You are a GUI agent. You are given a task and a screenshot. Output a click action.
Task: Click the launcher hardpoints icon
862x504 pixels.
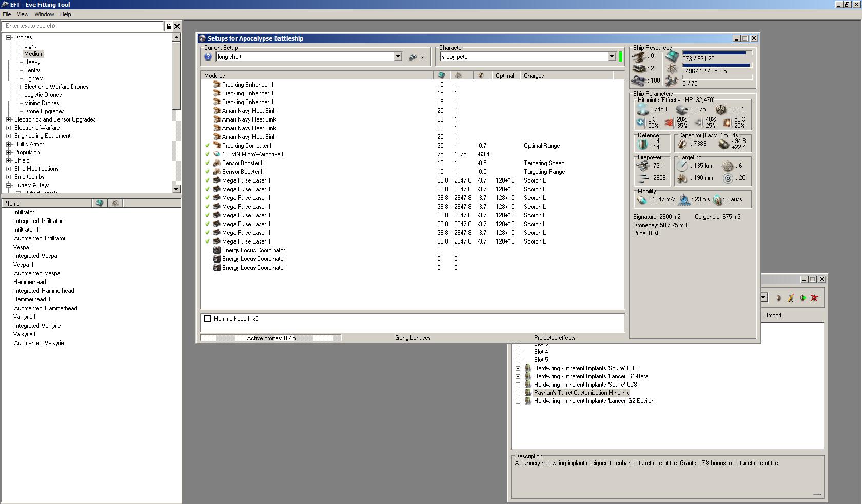tap(639, 68)
